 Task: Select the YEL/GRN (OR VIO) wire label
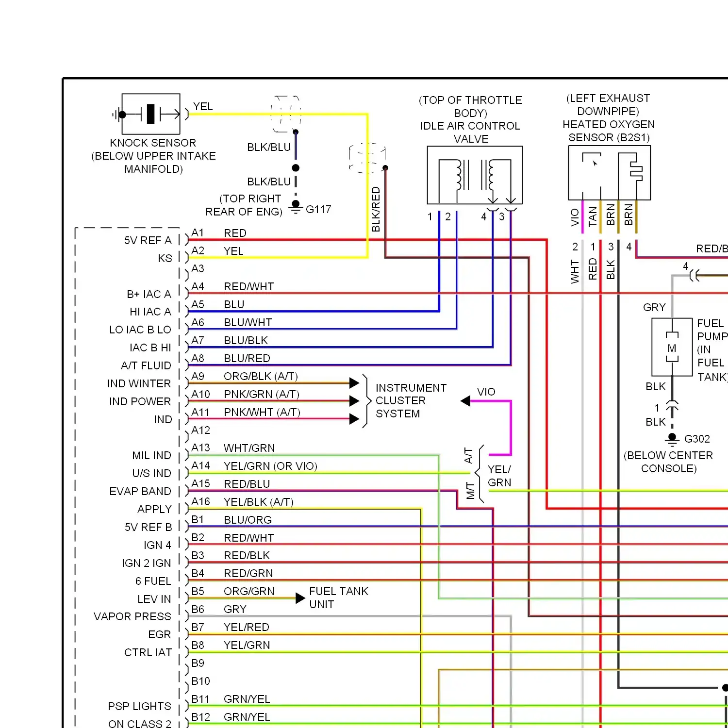coord(270,466)
